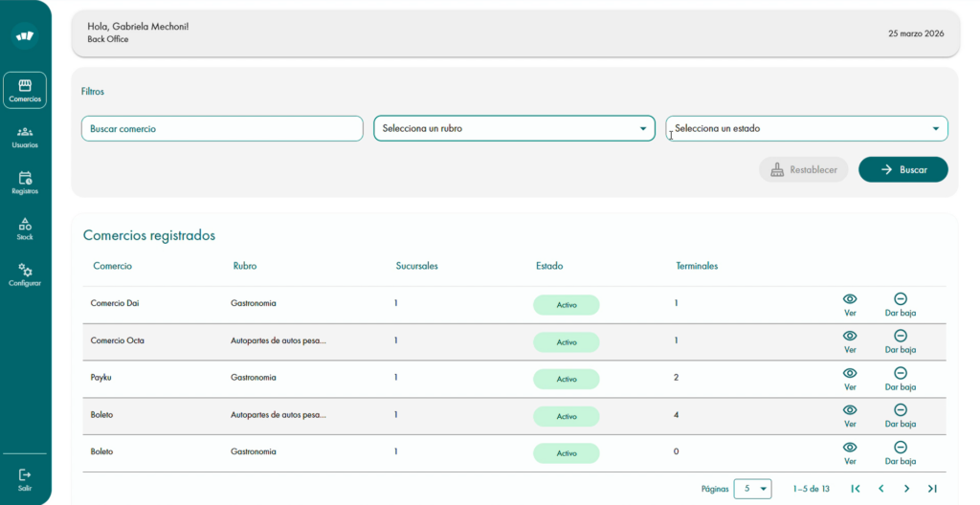The height and width of the screenshot is (505, 980).
Task: Select the Comercio Dai name cell
Action: 115,303
